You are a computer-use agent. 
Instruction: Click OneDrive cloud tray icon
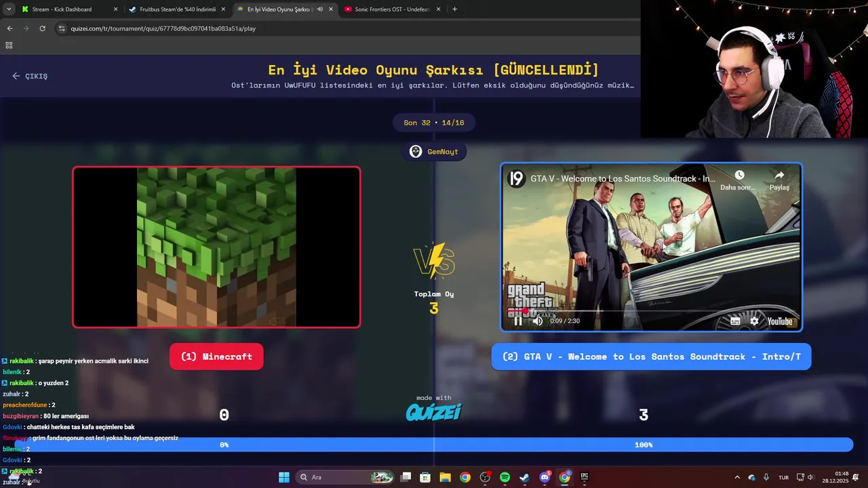pyautogui.click(x=751, y=477)
